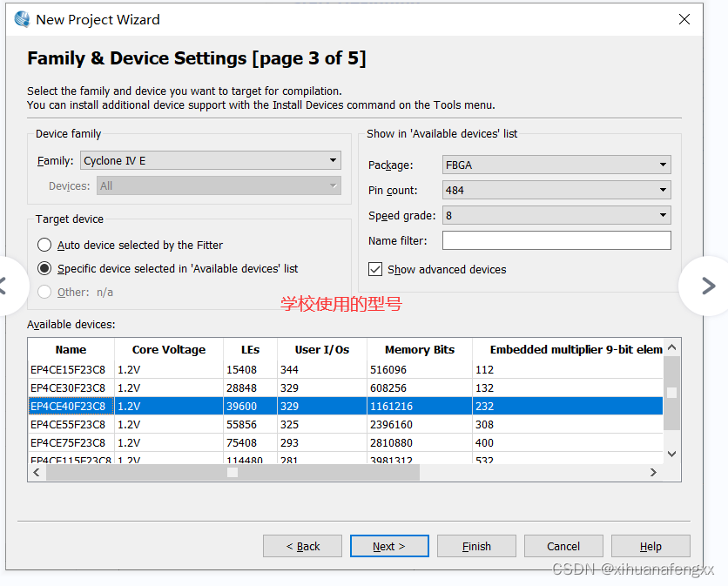The height and width of the screenshot is (586, 728).
Task: Click the Back button
Action: point(302,546)
